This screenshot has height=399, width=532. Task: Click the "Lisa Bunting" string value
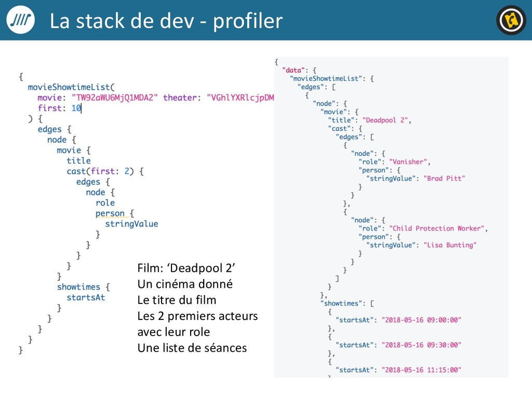tap(450, 245)
